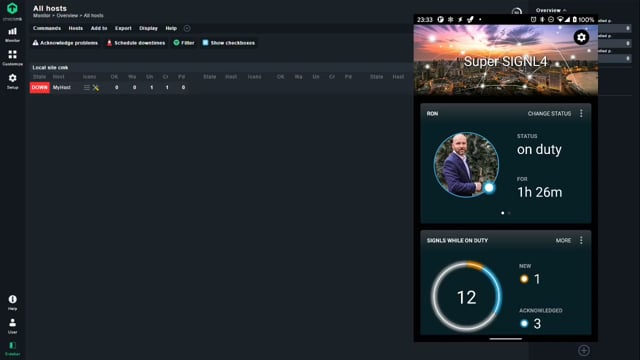Viewport: 640px width, 360px height.
Task: Tap the New signls count 1
Action: pyautogui.click(x=537, y=279)
